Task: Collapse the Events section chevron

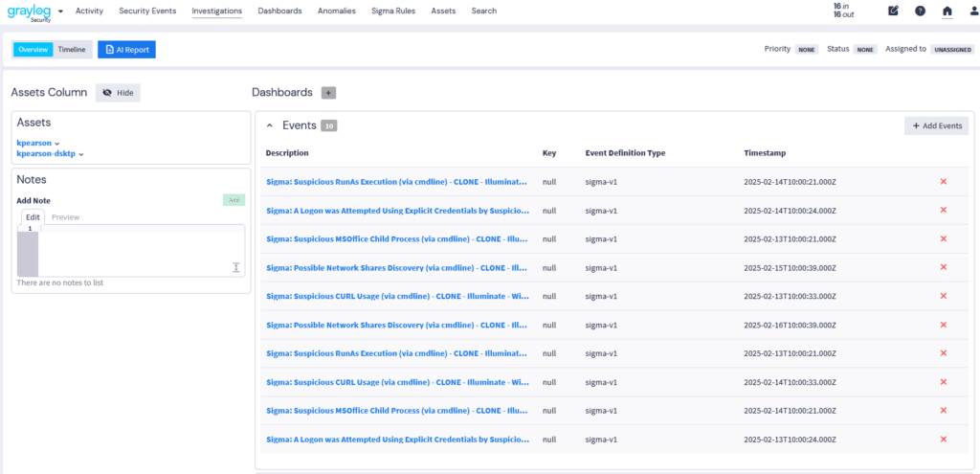Action: [x=269, y=125]
